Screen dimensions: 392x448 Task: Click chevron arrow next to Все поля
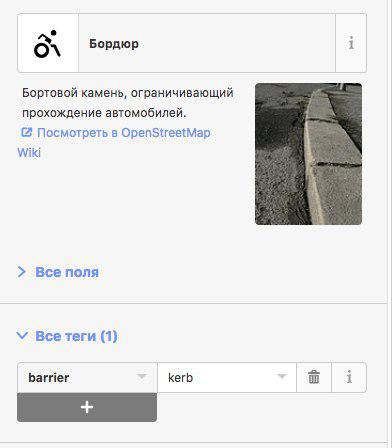click(x=22, y=272)
